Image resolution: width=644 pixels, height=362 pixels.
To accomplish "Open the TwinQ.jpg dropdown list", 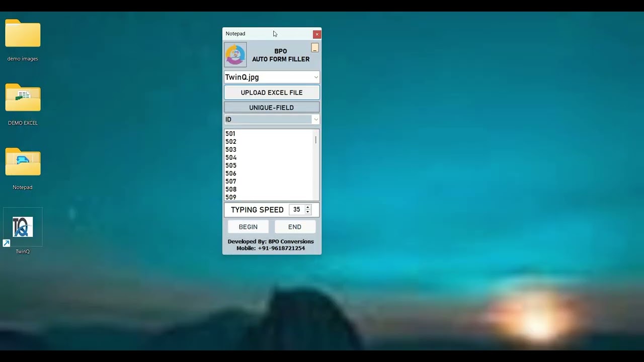I will point(316,77).
